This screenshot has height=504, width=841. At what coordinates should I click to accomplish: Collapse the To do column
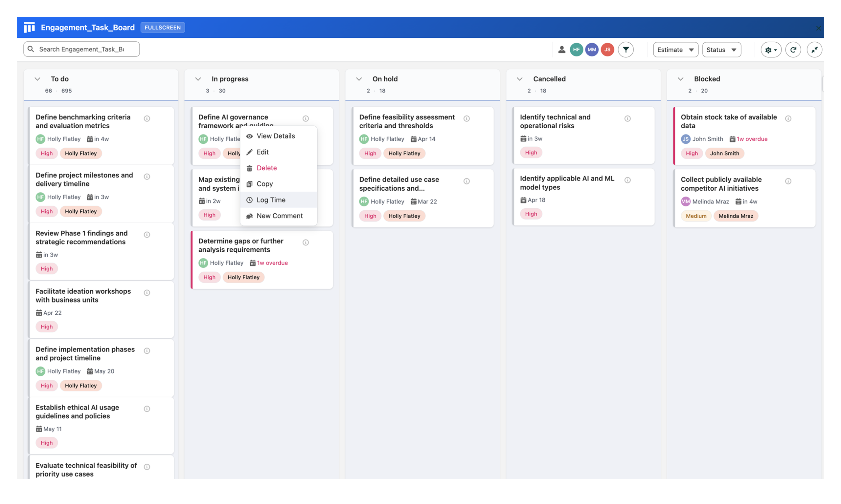[x=37, y=79]
